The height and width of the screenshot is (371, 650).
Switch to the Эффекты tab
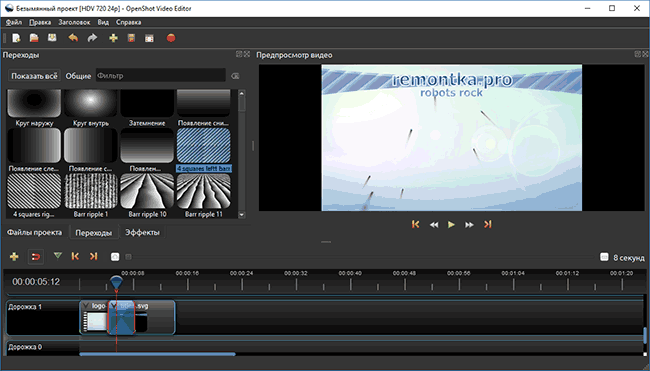[142, 233]
